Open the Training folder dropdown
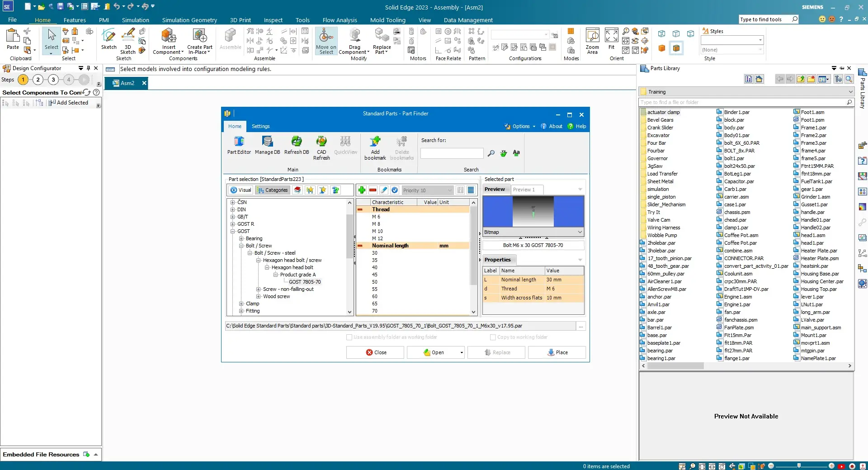The image size is (868, 470). 850,92
